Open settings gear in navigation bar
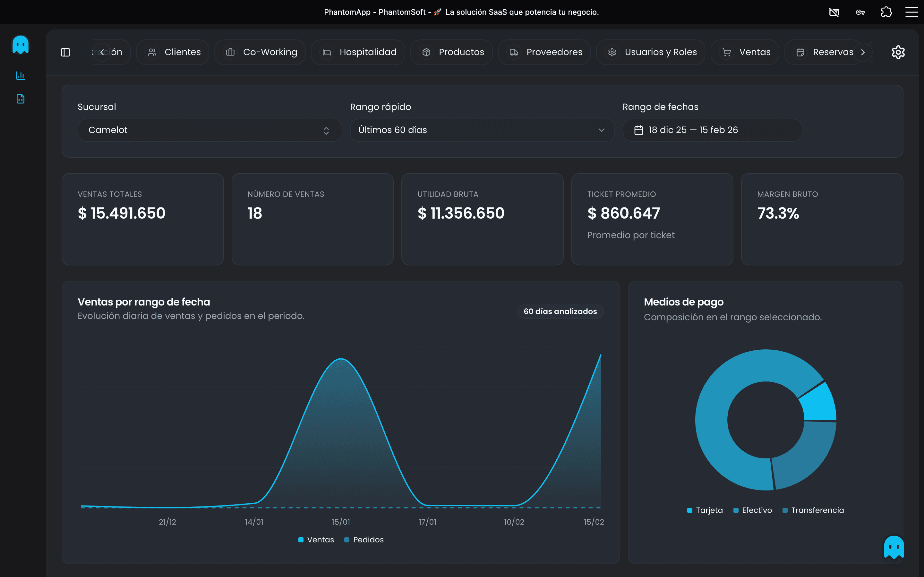This screenshot has height=577, width=924. [x=898, y=52]
